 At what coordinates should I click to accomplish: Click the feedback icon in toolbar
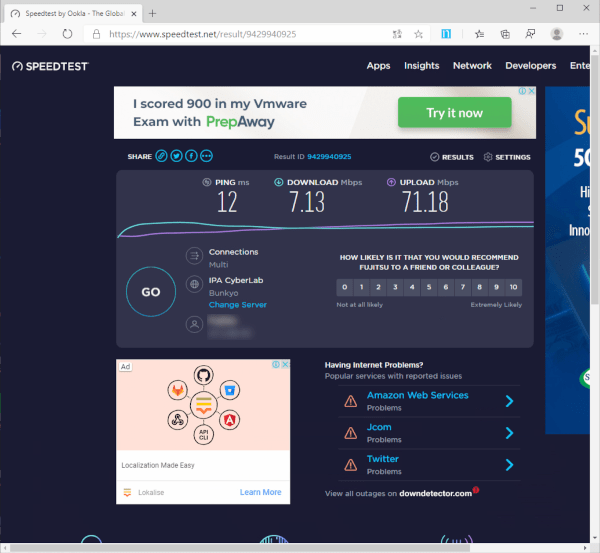(x=530, y=34)
